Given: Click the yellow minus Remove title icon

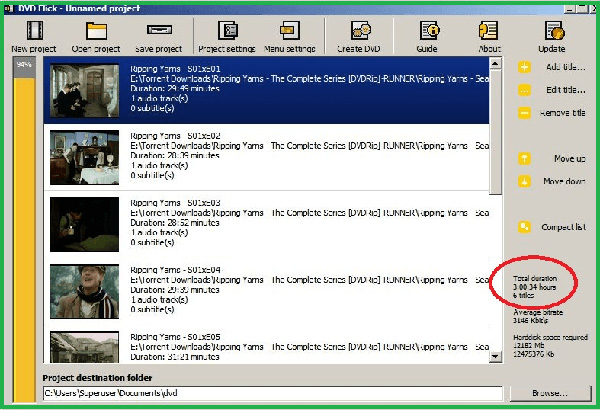Looking at the screenshot, I should pyautogui.click(x=524, y=113).
